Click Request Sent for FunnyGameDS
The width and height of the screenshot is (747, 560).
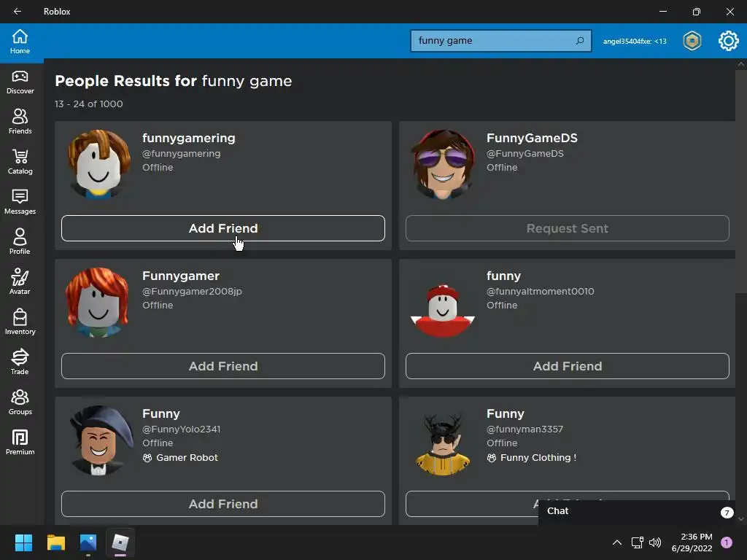(568, 228)
